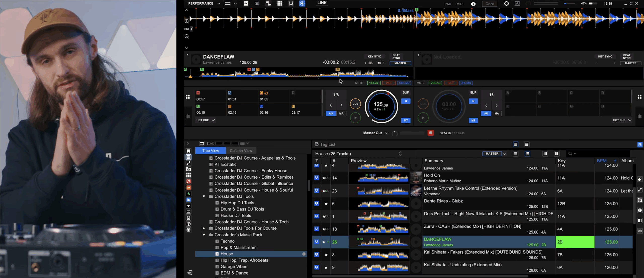Collapse Crossfader DJ Tools folder
Screen dimensions: 644x278
pos(204,196)
